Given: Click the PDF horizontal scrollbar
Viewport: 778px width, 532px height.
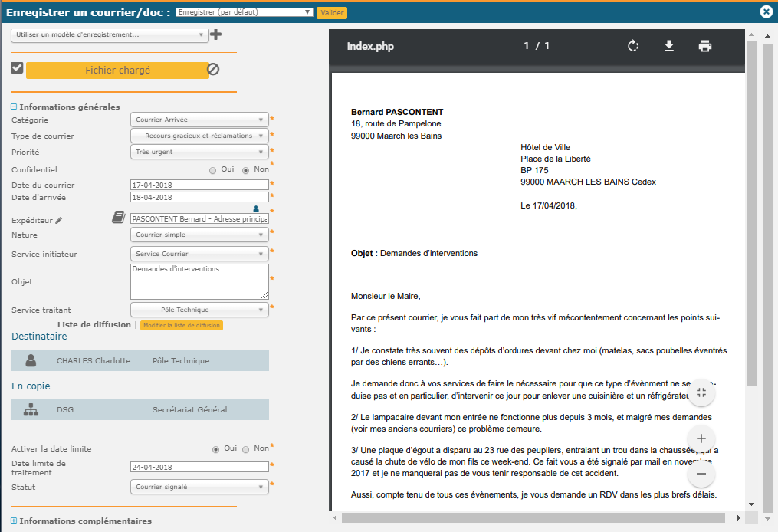Looking at the screenshot, I should (533, 518).
